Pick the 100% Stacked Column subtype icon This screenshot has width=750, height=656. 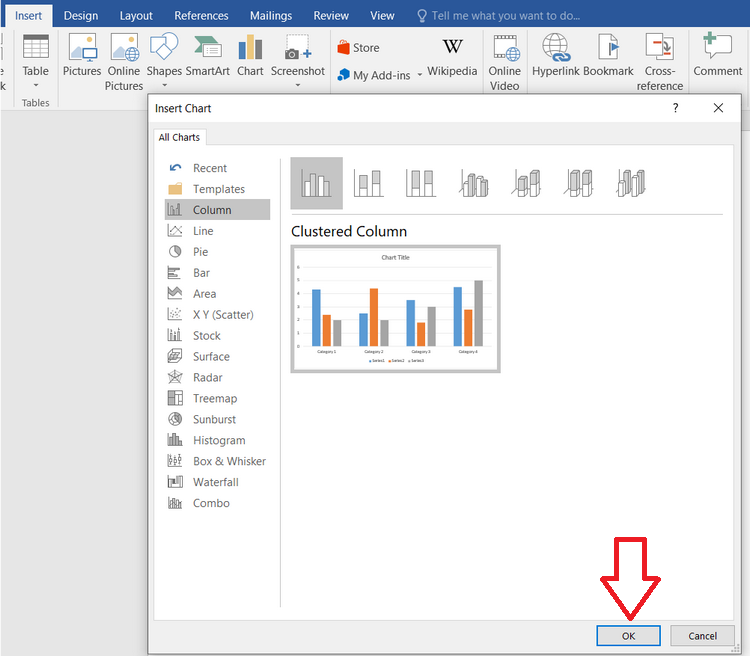coord(420,183)
